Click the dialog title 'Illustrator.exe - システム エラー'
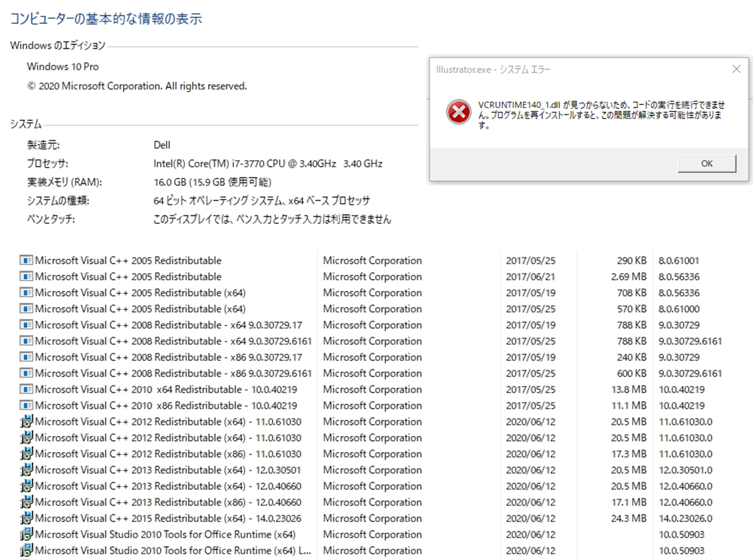Viewport: 753px width, 560px height. (x=493, y=70)
